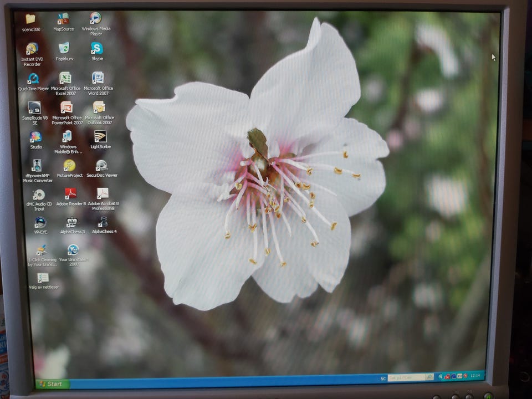
Task: Select the scenic300 folder
Action: tap(30, 20)
